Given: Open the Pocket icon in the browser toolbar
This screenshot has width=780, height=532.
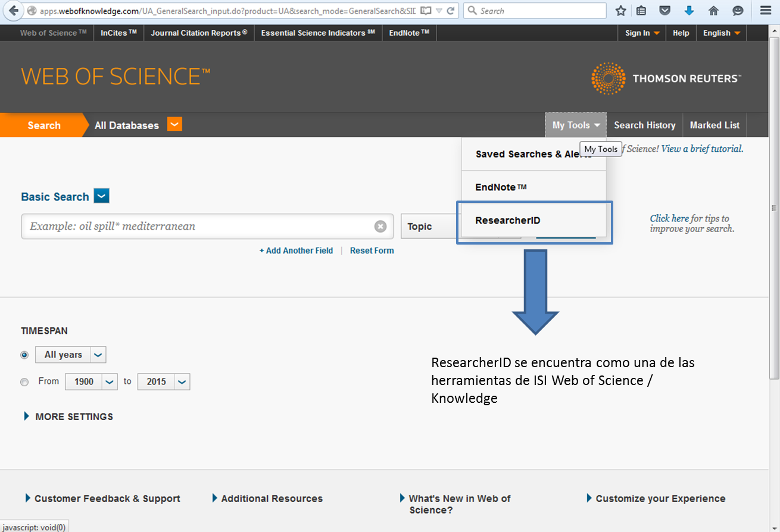Looking at the screenshot, I should pos(665,11).
